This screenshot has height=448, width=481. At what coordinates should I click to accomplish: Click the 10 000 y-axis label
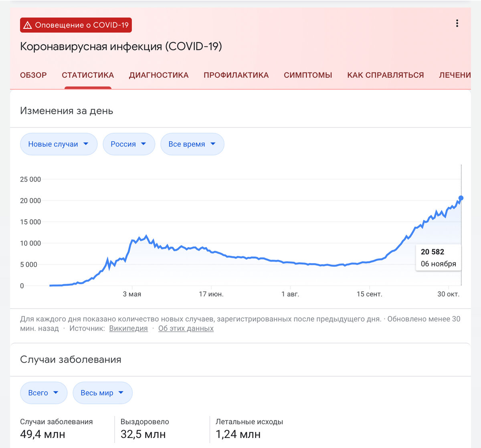coord(30,243)
